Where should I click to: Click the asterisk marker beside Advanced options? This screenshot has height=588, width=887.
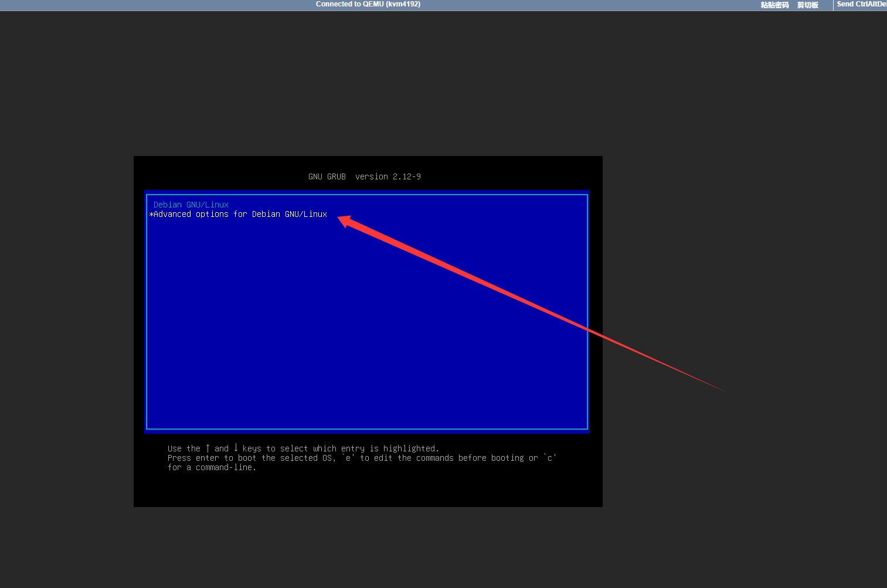click(151, 215)
